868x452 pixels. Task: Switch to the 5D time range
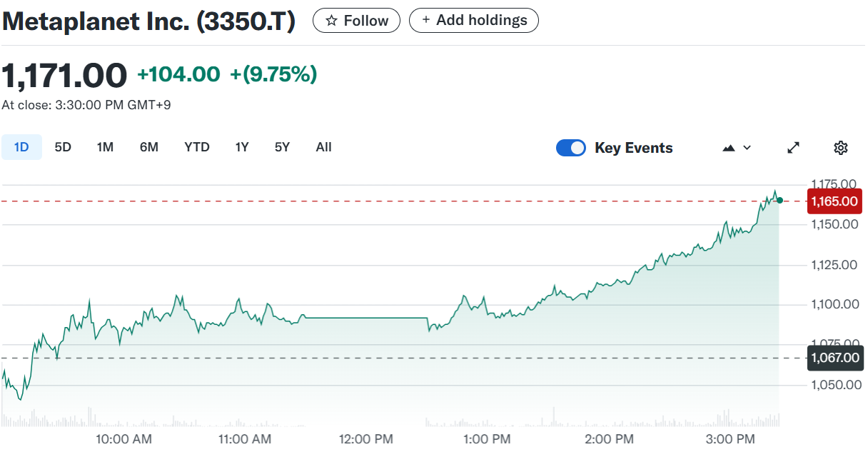62,146
